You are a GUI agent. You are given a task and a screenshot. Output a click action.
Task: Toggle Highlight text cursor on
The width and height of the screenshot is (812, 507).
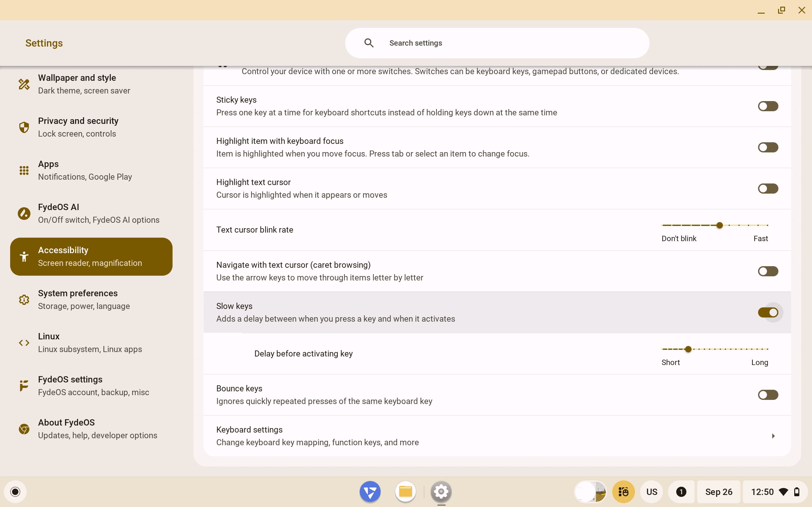click(x=768, y=189)
